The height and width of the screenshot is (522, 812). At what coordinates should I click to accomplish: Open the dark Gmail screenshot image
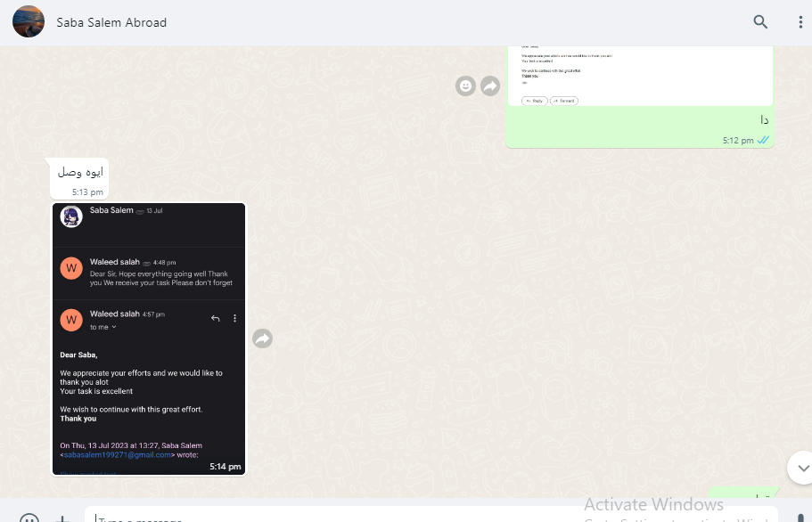149,338
